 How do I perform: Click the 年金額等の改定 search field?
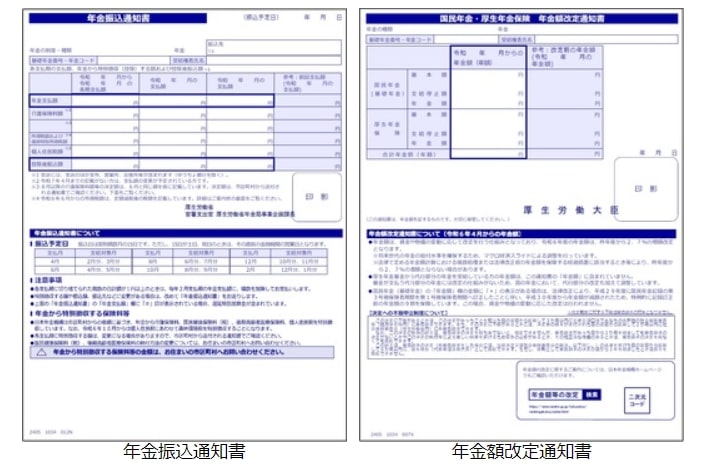click(555, 395)
